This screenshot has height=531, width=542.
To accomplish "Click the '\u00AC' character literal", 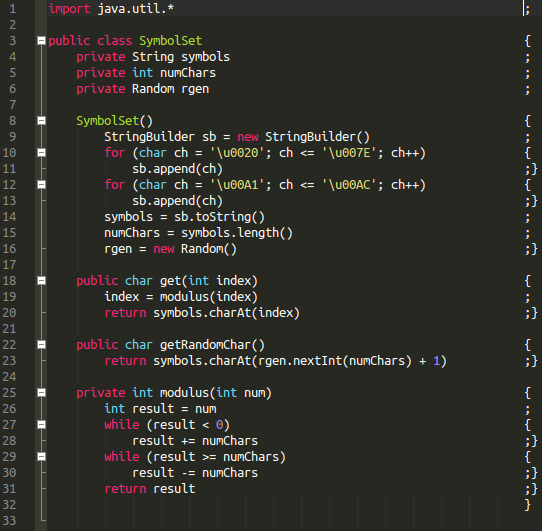I will (x=349, y=185).
